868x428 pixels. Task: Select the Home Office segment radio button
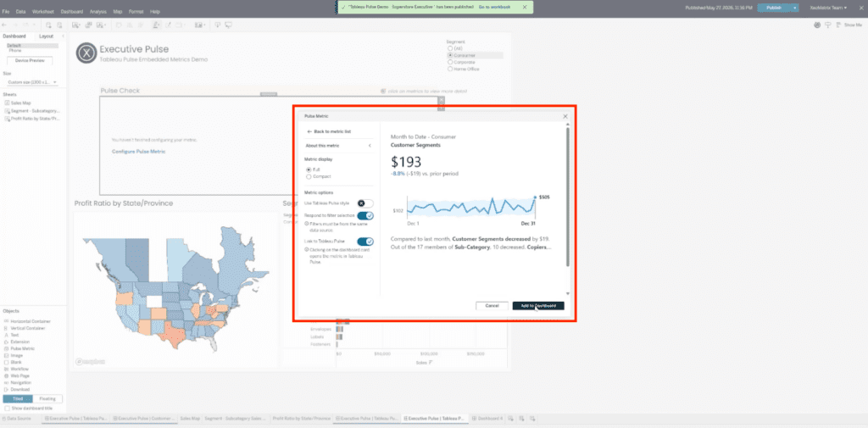tap(450, 69)
